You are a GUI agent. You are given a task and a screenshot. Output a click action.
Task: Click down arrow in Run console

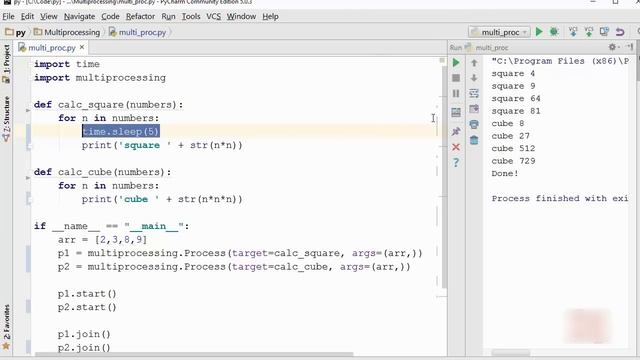[x=474, y=78]
